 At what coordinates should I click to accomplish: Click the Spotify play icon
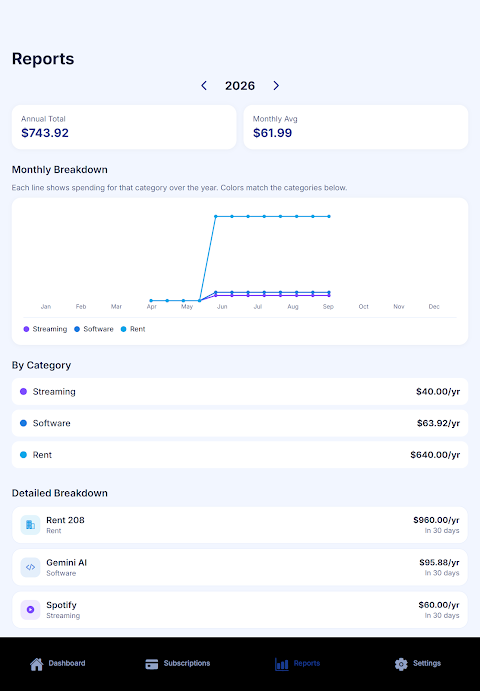coord(30,610)
